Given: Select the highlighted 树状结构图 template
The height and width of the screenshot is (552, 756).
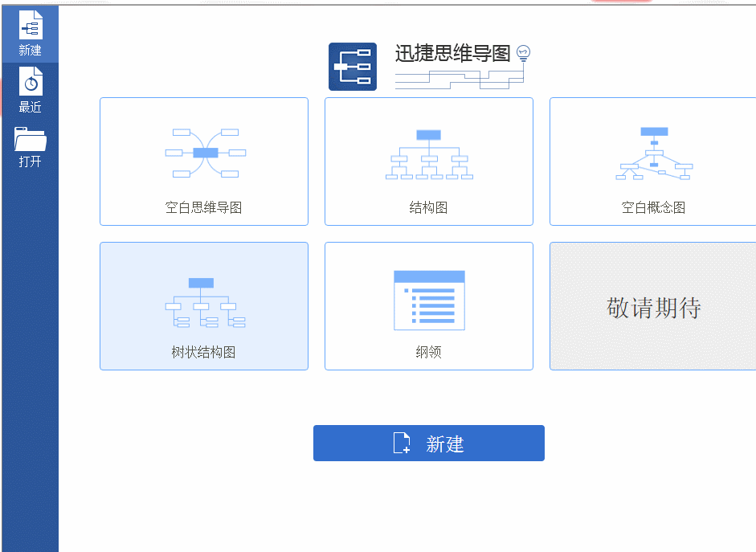Looking at the screenshot, I should click(204, 305).
